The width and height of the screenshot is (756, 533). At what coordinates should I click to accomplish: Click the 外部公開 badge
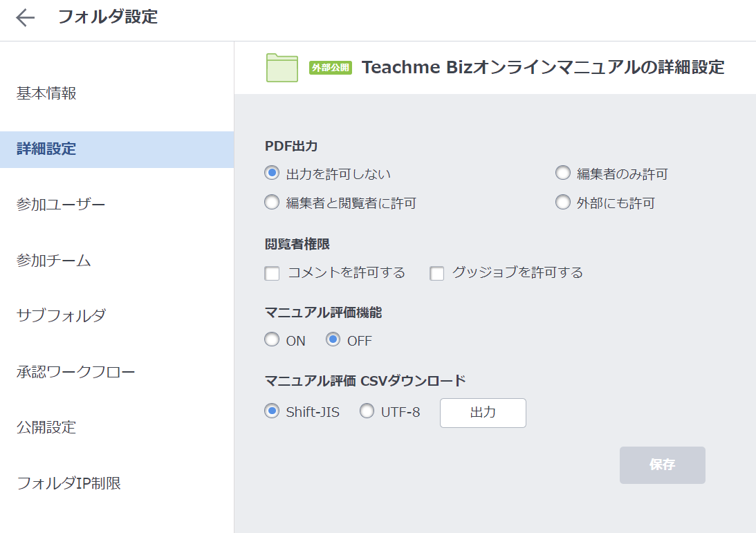331,68
